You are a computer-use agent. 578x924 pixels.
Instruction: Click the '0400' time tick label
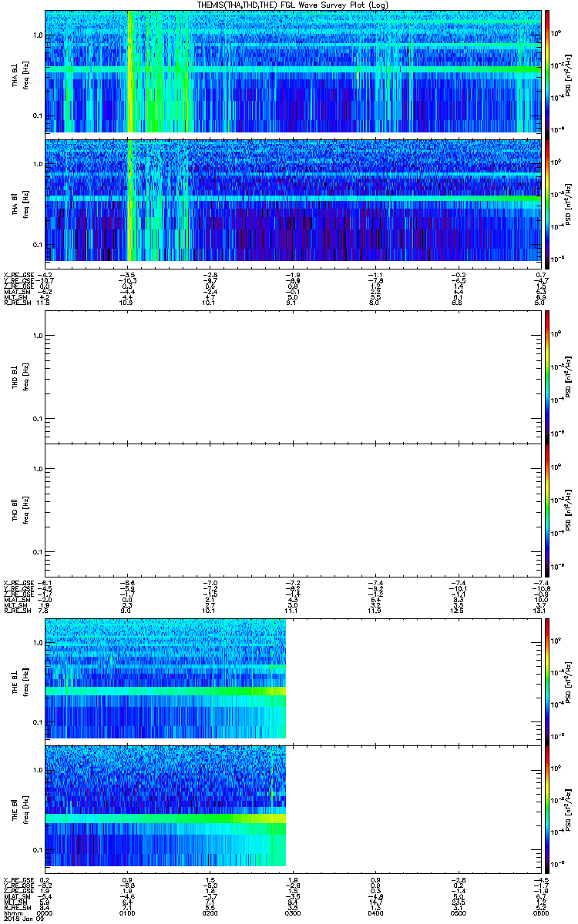coord(375,912)
